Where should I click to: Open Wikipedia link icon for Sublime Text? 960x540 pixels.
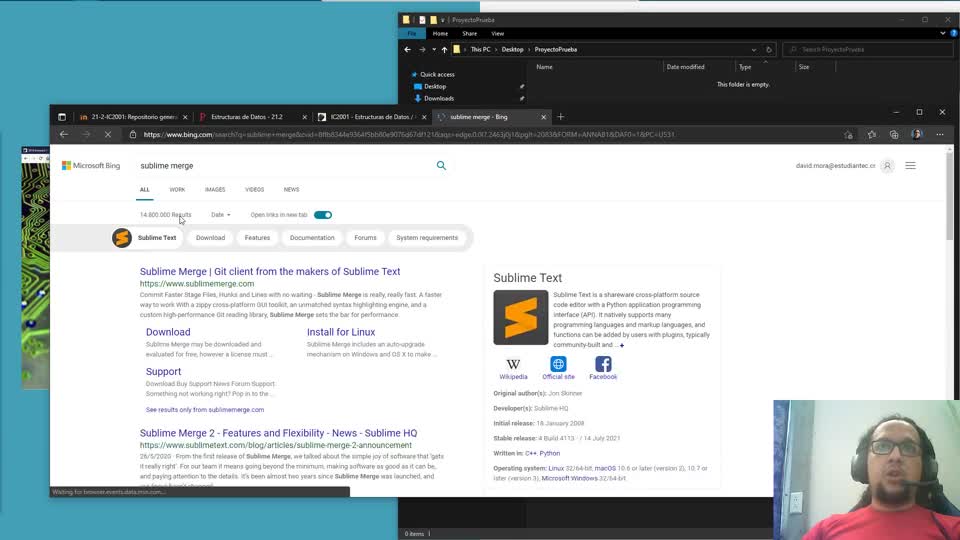click(513, 364)
